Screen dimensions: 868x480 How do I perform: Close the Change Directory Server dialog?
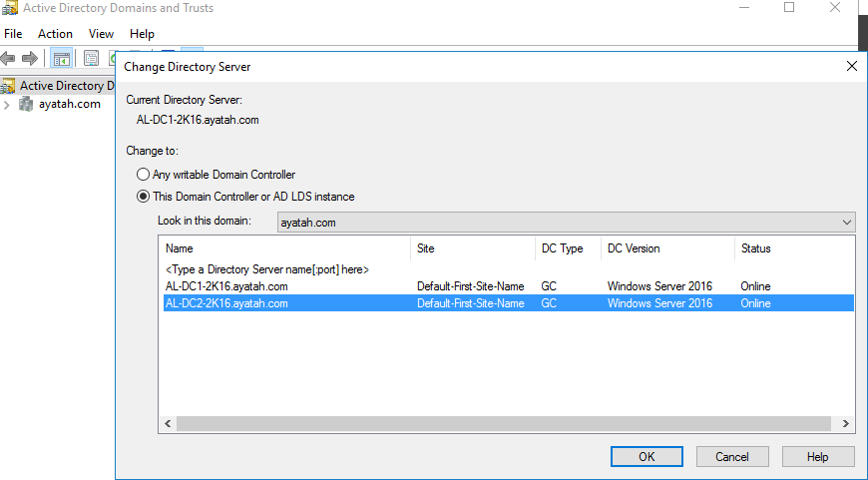pos(851,67)
